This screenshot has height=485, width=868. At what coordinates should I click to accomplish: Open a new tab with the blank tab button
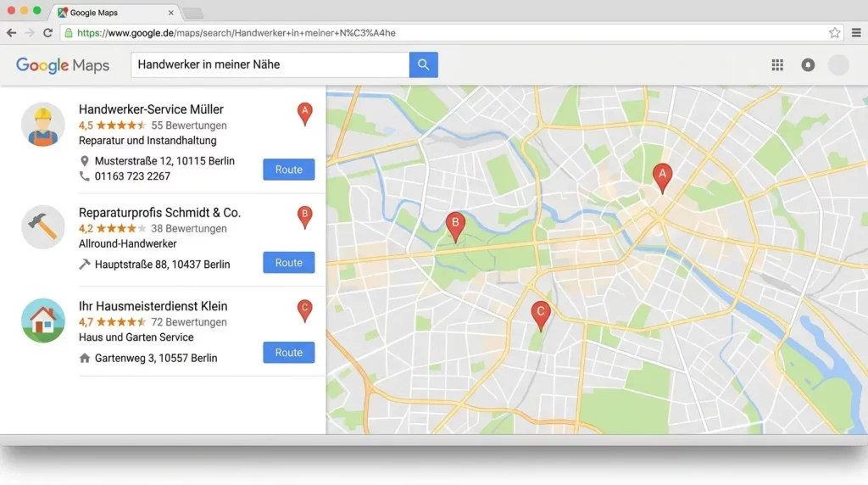pos(192,13)
